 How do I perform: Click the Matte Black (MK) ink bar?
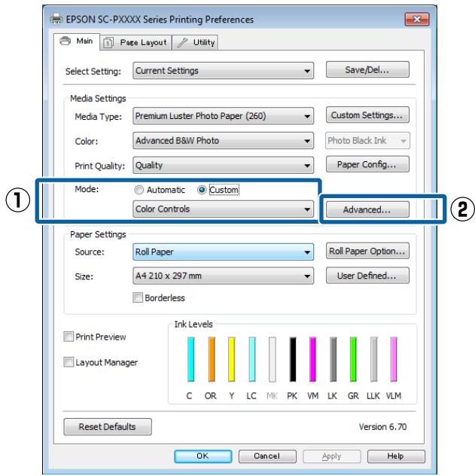pyautogui.click(x=273, y=359)
